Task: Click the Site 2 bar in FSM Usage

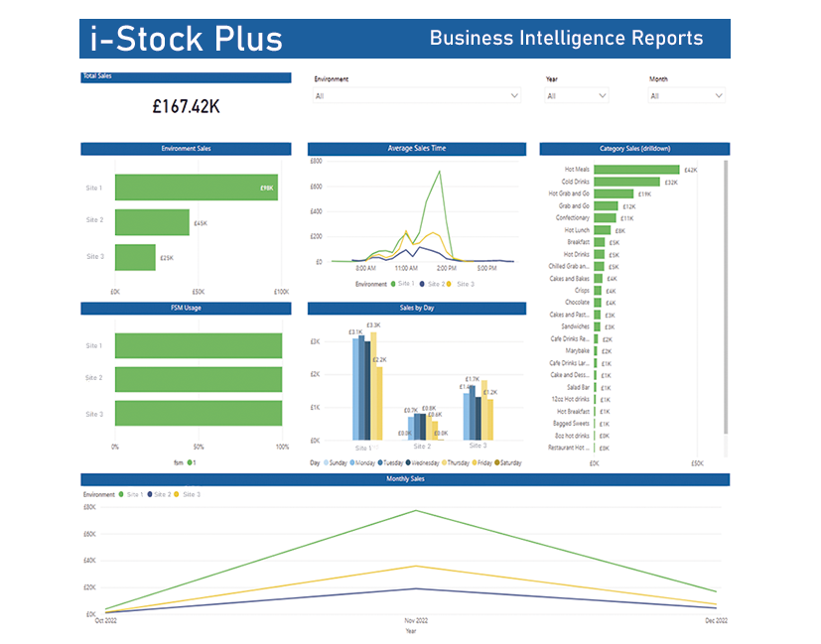Action: tap(199, 379)
